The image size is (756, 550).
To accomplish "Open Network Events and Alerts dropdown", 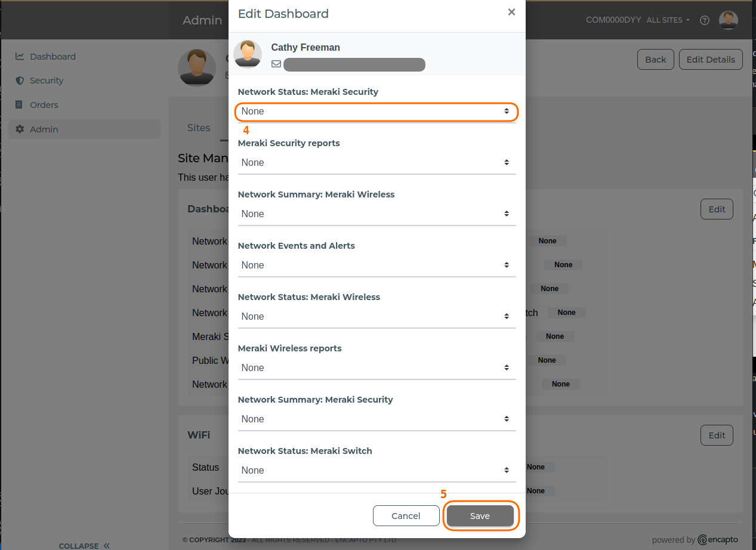I will (x=377, y=265).
